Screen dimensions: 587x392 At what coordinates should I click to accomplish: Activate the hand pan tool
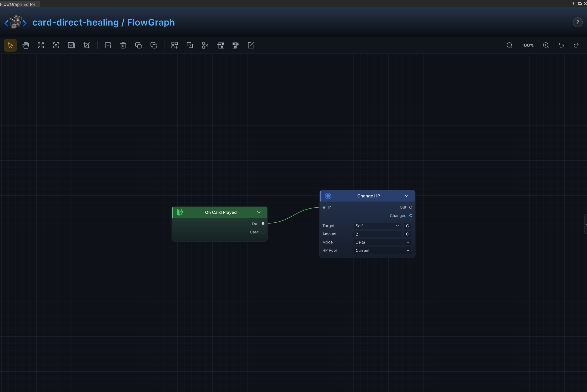[x=26, y=45]
